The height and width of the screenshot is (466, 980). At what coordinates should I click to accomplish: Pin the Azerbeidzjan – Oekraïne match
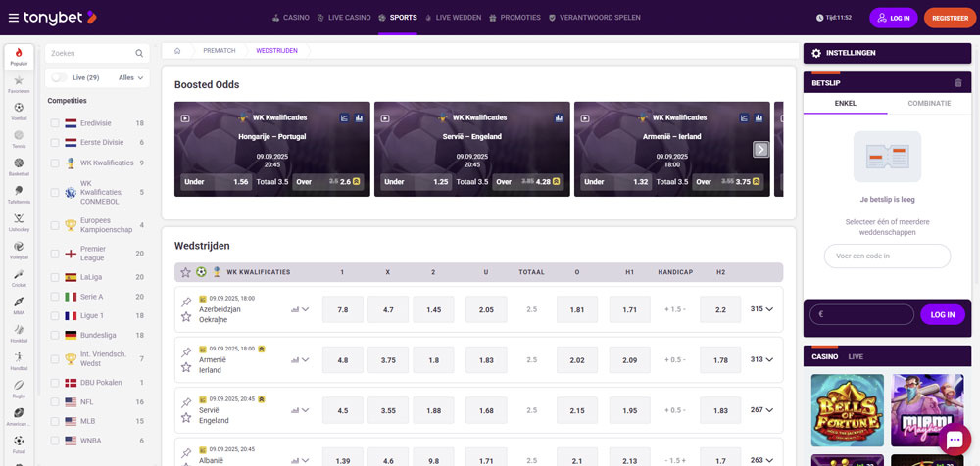[x=185, y=303]
